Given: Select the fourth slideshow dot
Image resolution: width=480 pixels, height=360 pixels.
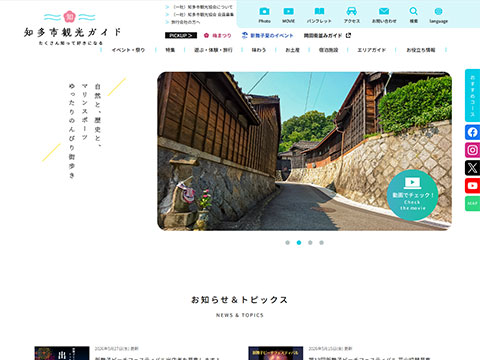Looking at the screenshot, I should click(321, 243).
